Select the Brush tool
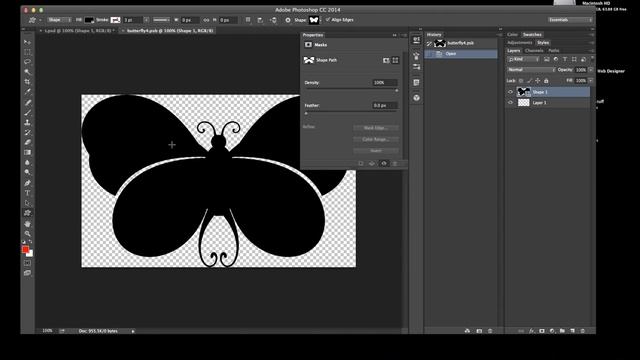This screenshot has height=360, width=640. 27,112
